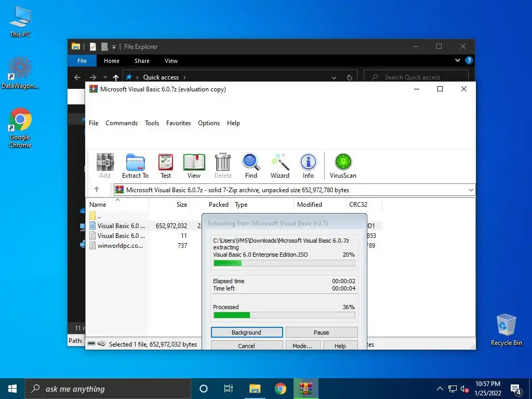The image size is (532, 399).
Task: Click the network tray icon
Action: pos(453,389)
